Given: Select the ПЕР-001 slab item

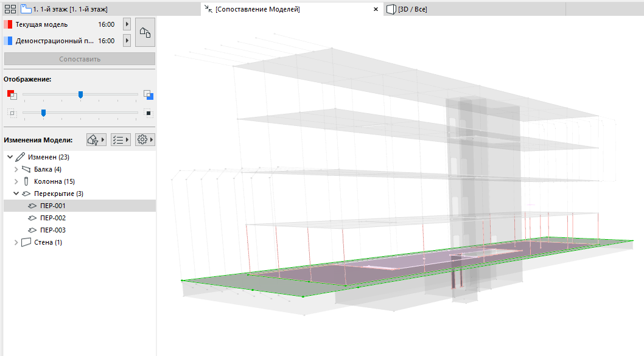Looking at the screenshot, I should pyautogui.click(x=80, y=206).
